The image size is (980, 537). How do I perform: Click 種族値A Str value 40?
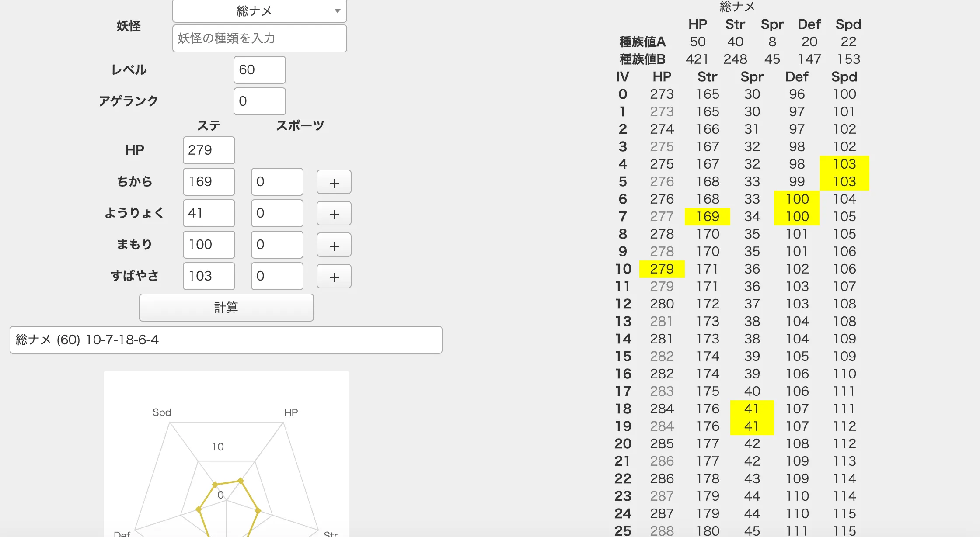(735, 42)
